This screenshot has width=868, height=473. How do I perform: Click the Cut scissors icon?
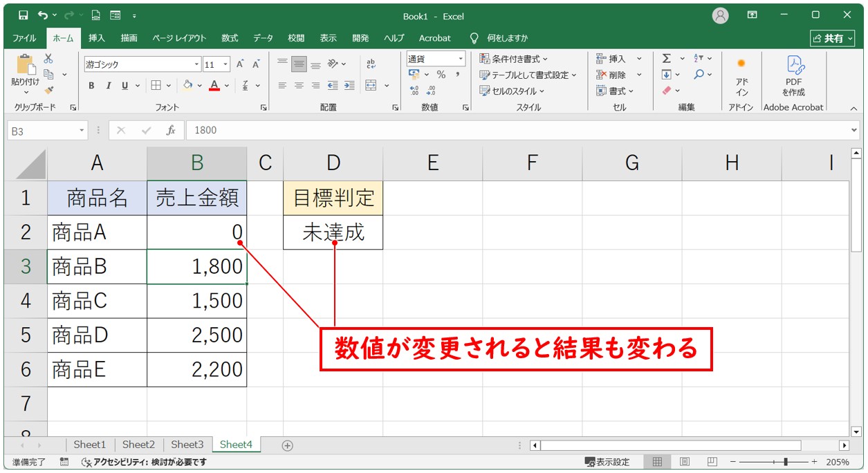pyautogui.click(x=48, y=59)
